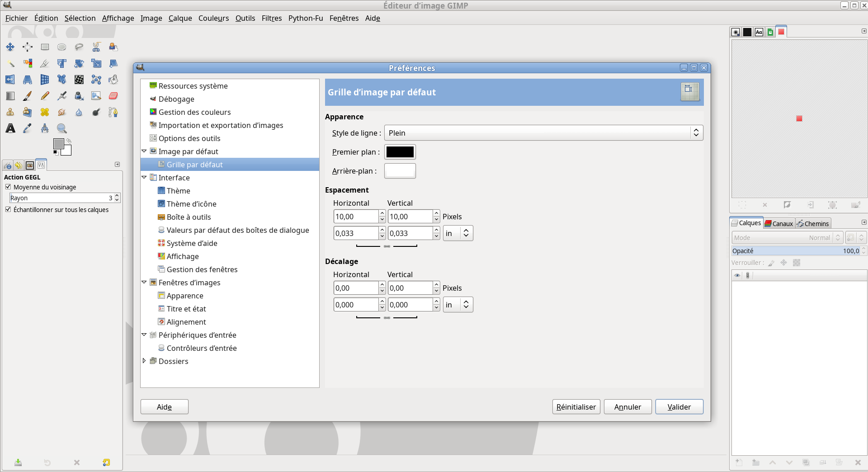The width and height of the screenshot is (868, 472).
Task: Open the Premier plan black color swatch
Action: (x=400, y=152)
